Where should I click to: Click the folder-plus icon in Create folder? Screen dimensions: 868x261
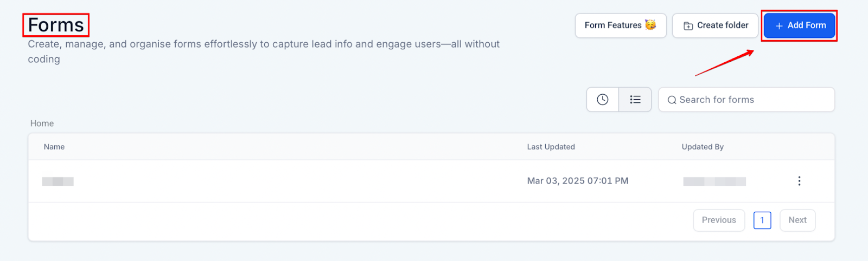tap(688, 26)
